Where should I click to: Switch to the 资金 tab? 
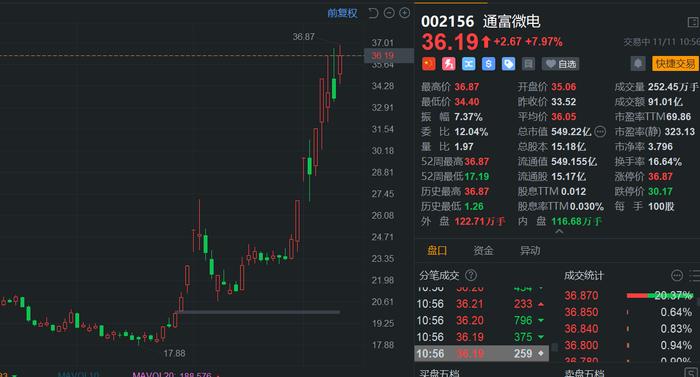coord(483,251)
